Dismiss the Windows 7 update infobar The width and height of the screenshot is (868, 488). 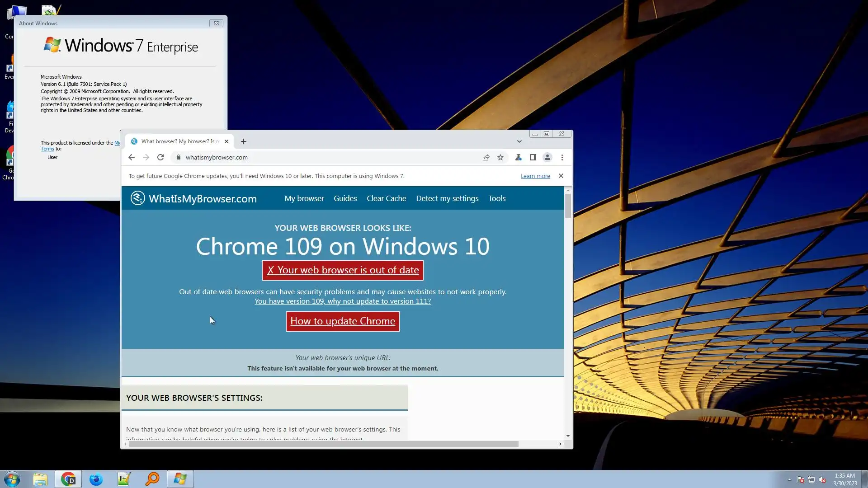[x=561, y=176]
